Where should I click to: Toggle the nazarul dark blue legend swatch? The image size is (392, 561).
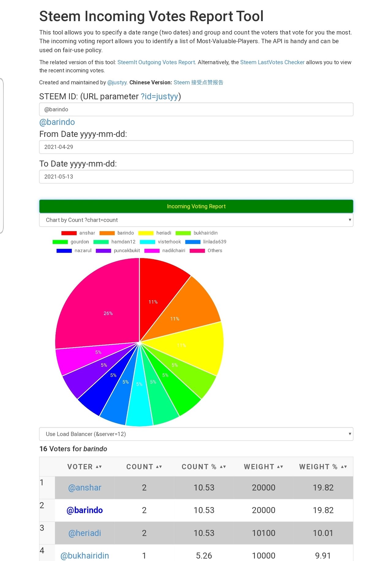point(64,251)
